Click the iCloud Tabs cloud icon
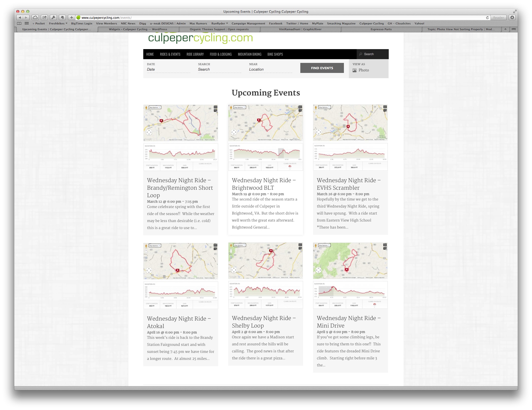 click(x=35, y=18)
